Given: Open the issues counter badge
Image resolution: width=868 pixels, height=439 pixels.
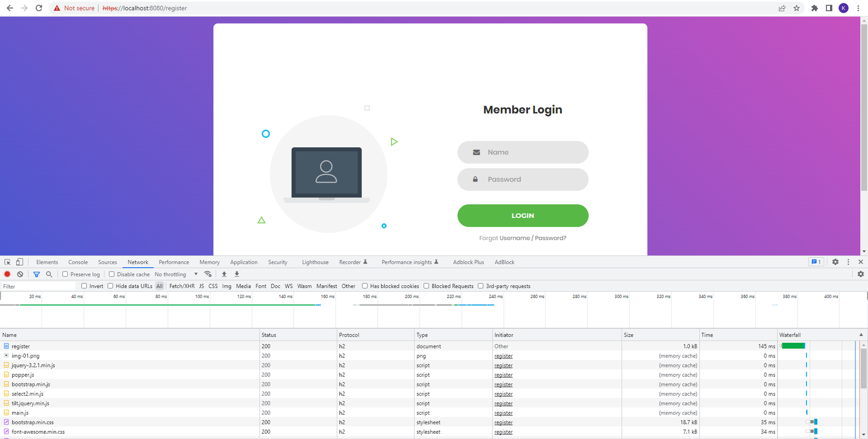Looking at the screenshot, I should click(x=816, y=262).
